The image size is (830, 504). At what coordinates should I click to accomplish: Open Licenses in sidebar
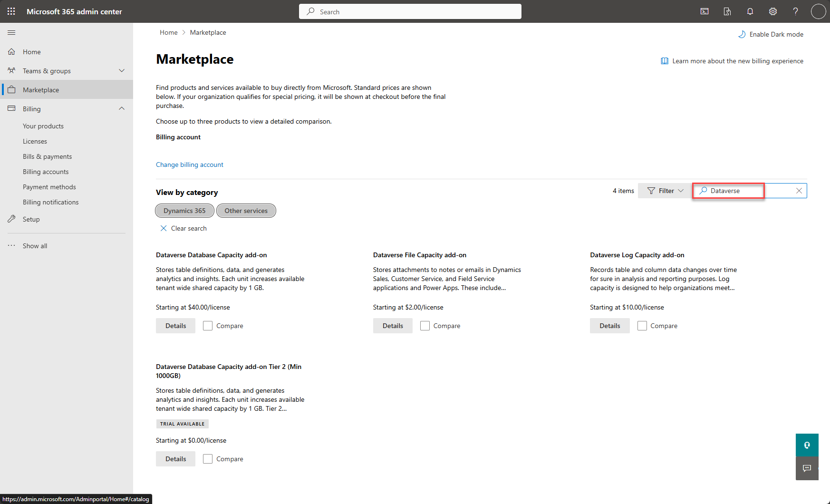(x=35, y=141)
